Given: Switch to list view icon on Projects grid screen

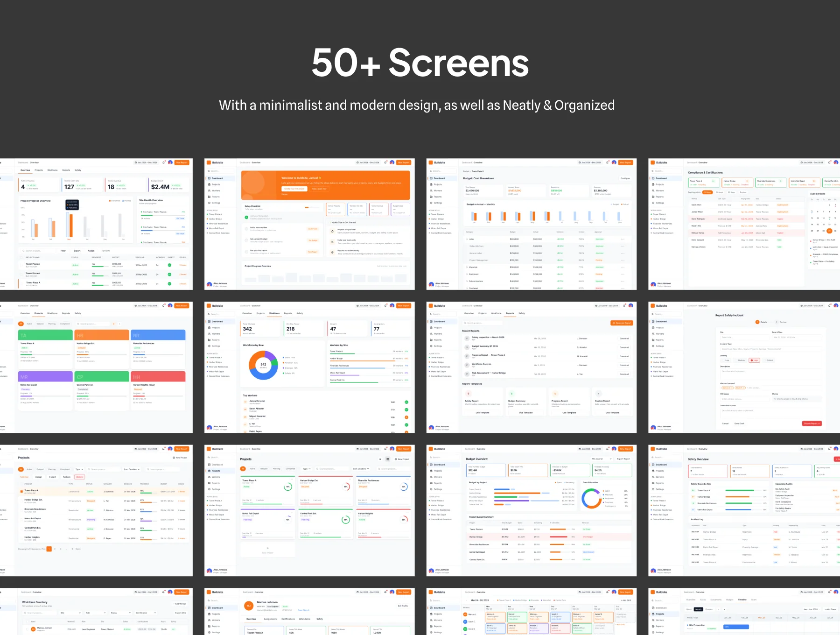Looking at the screenshot, I should click(380, 459).
